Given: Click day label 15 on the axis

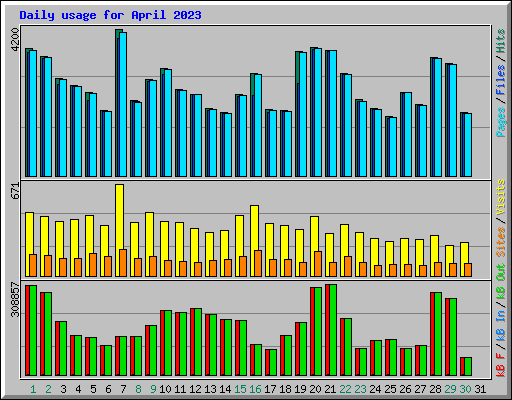Looking at the screenshot, I should [240, 389].
